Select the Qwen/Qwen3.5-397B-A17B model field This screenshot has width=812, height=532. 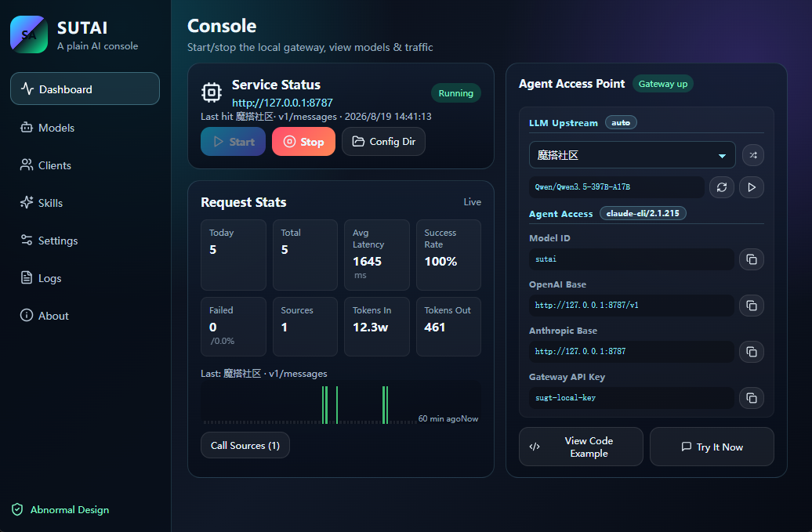tap(616, 186)
